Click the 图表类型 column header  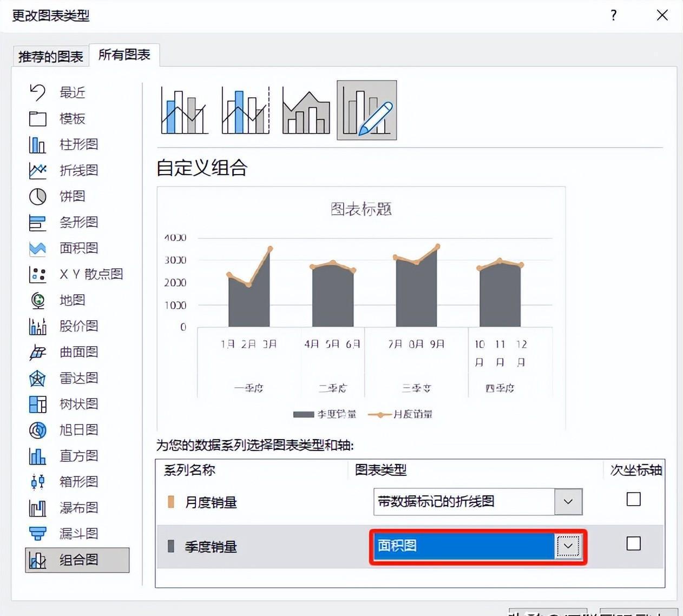click(x=380, y=470)
